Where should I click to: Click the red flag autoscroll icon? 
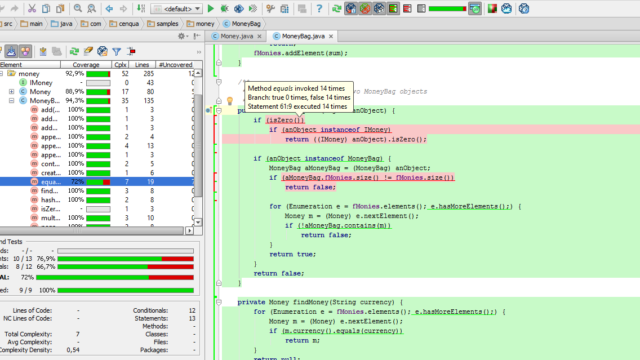pos(131,51)
